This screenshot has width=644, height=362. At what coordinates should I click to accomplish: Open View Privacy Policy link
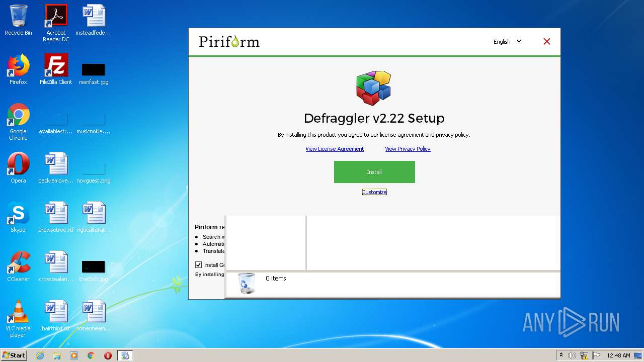pyautogui.click(x=408, y=149)
